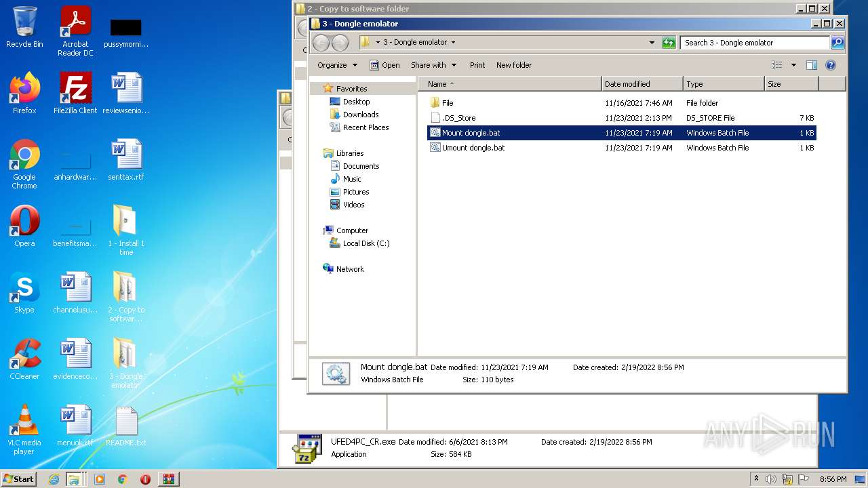
Task: Sort by the Size column header
Action: (791, 84)
